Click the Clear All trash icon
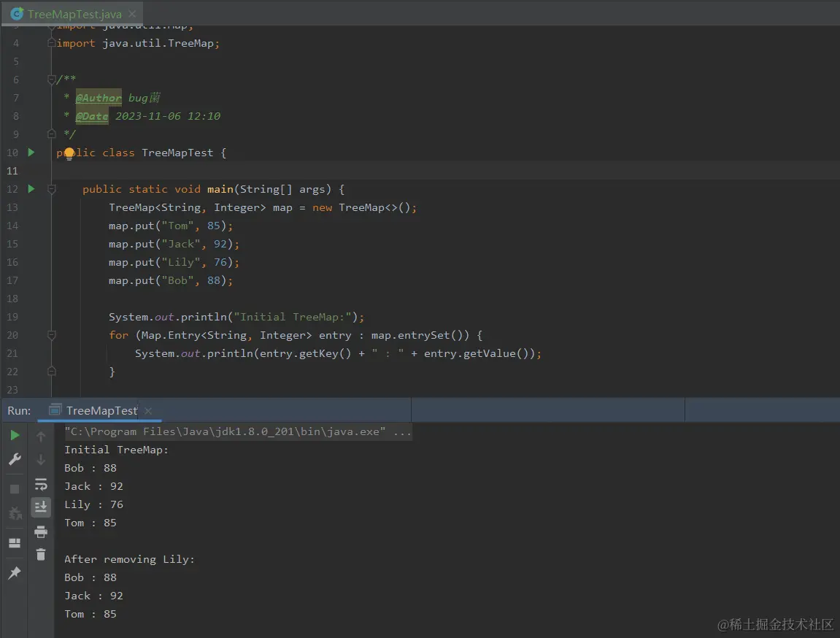This screenshot has width=840, height=638. [x=41, y=555]
